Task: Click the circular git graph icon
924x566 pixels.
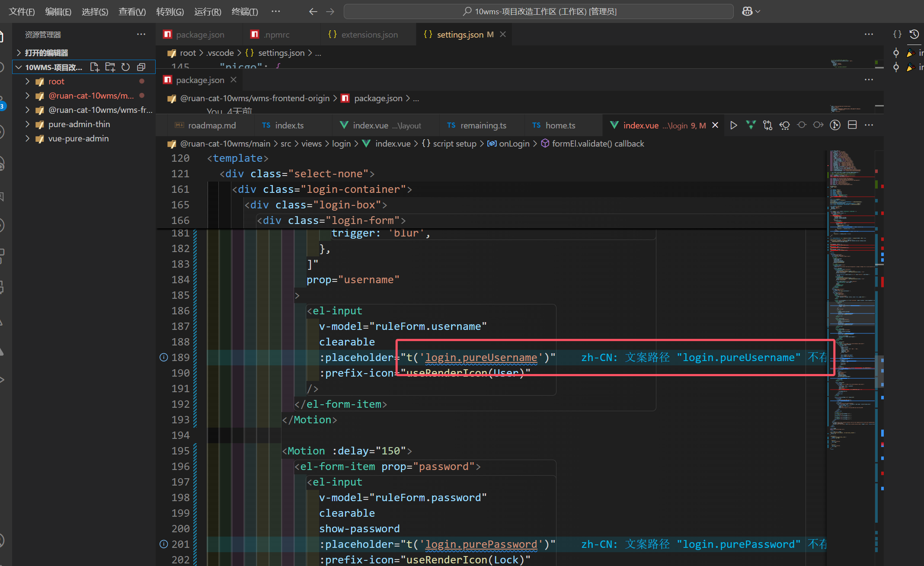Action: [x=835, y=125]
